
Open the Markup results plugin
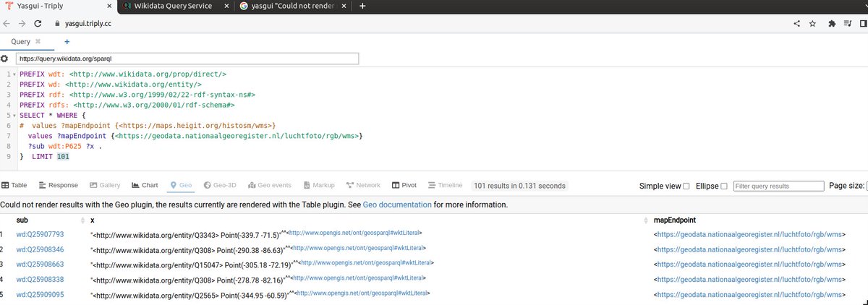[320, 186]
